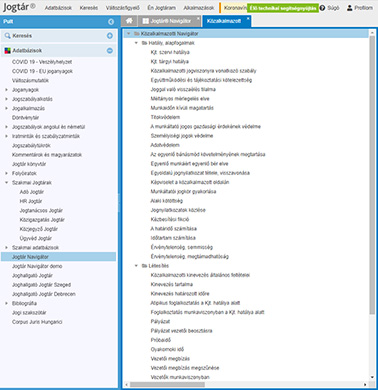Screen dimensions: 378x390
Task: Open the Változásfigyelő menu
Action: pyautogui.click(x=123, y=8)
